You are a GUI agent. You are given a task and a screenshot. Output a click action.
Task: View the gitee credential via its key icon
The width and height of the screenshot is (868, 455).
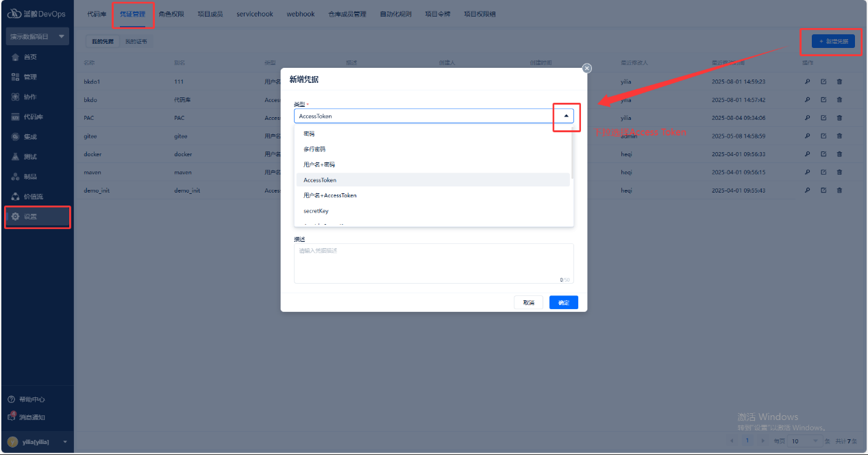coord(807,136)
